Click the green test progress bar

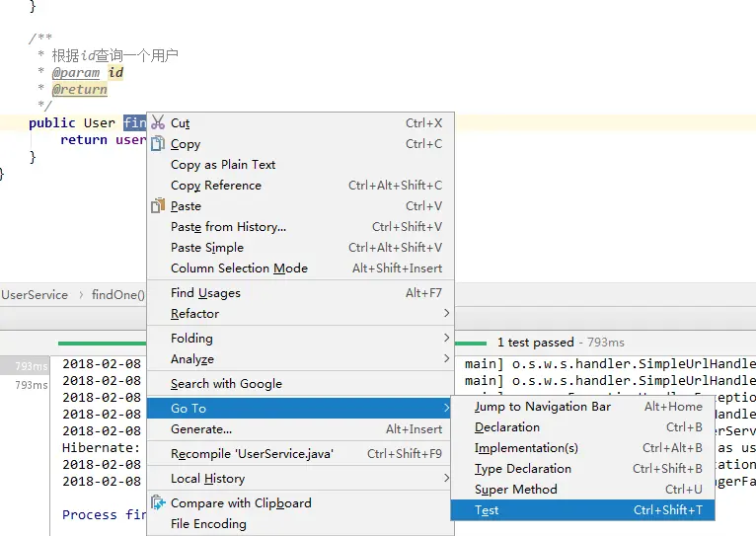102,344
